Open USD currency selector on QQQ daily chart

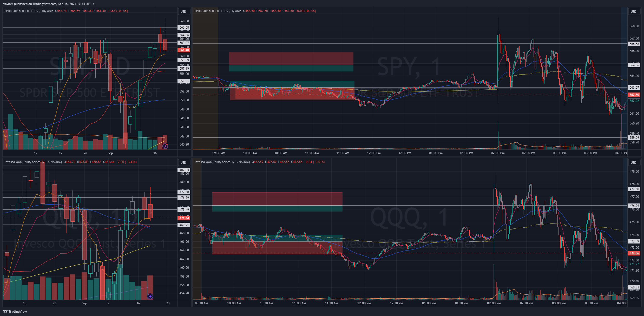coord(183,162)
